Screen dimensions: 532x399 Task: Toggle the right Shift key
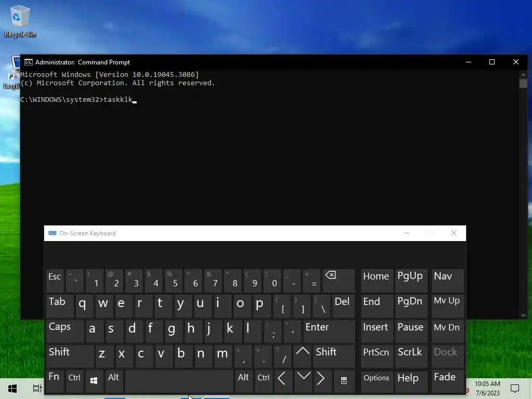point(334,355)
